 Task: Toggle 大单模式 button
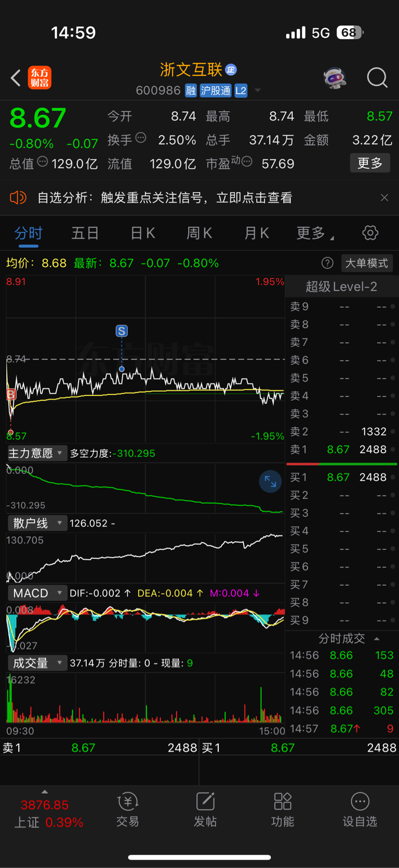pyautogui.click(x=367, y=263)
